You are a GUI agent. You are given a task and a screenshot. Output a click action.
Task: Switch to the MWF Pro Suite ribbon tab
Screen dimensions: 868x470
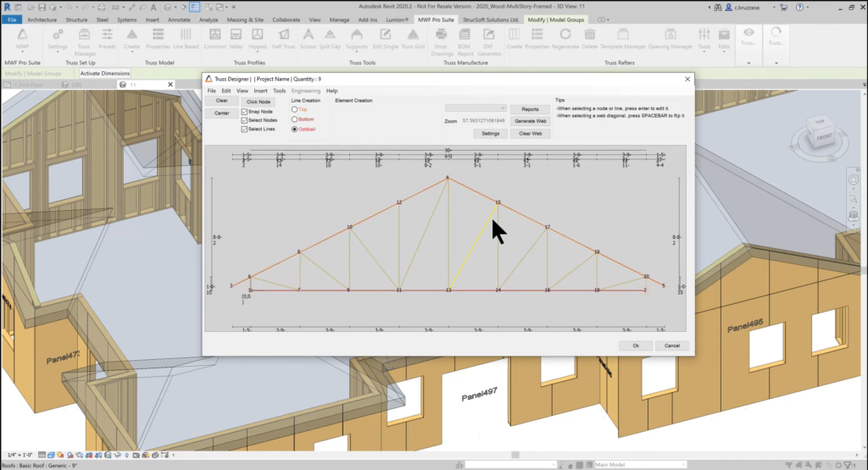pos(436,19)
